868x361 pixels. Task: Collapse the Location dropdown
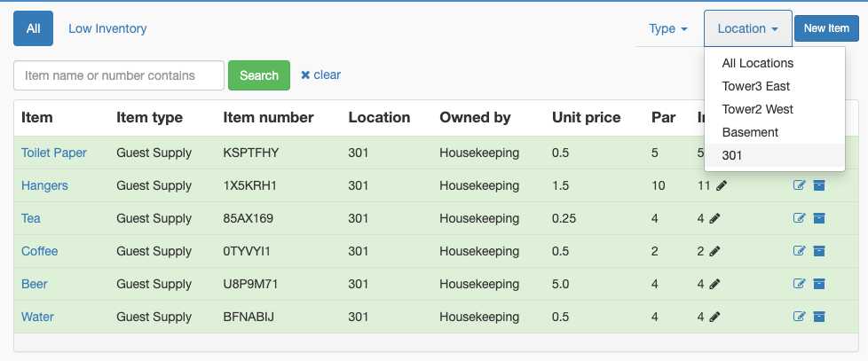click(747, 28)
